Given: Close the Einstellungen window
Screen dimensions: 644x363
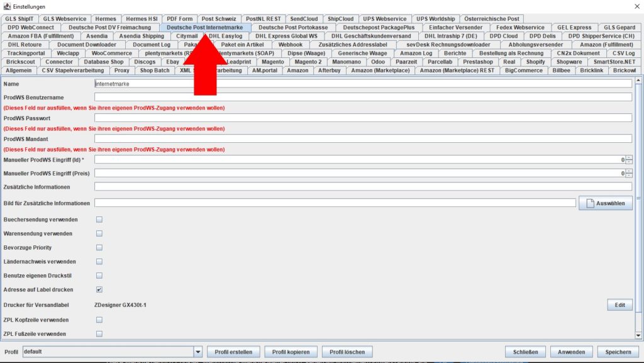Looking at the screenshot, I should click(x=637, y=6).
